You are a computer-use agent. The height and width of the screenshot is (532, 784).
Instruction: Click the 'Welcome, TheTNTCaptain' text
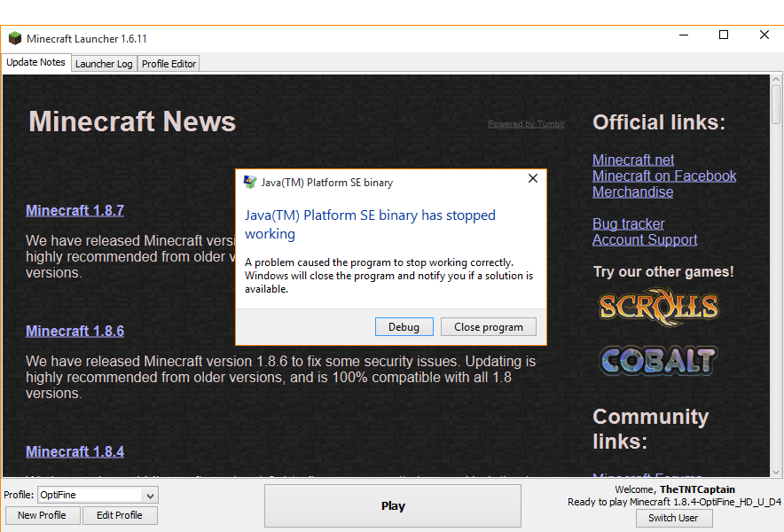click(x=675, y=489)
